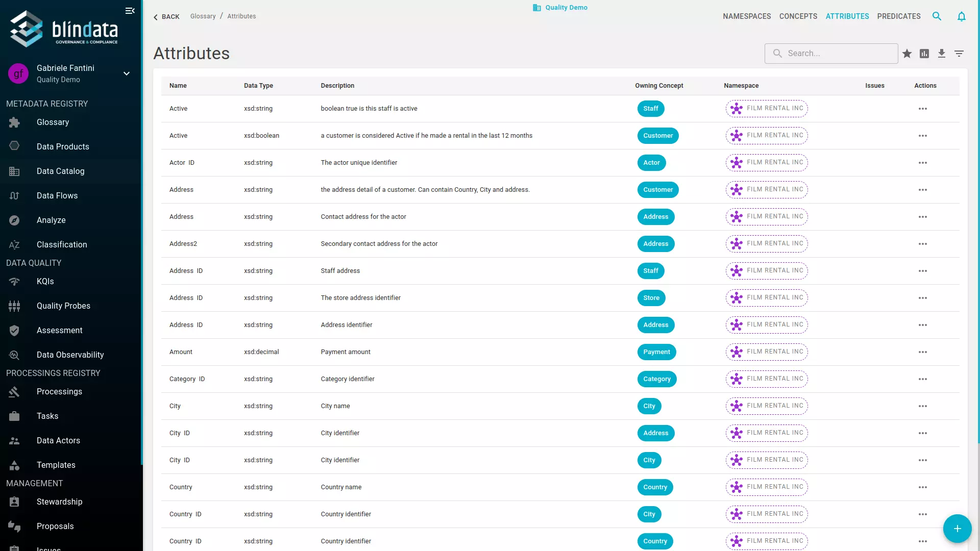Open the Actor concept chip
980x551 pixels.
[x=651, y=163]
